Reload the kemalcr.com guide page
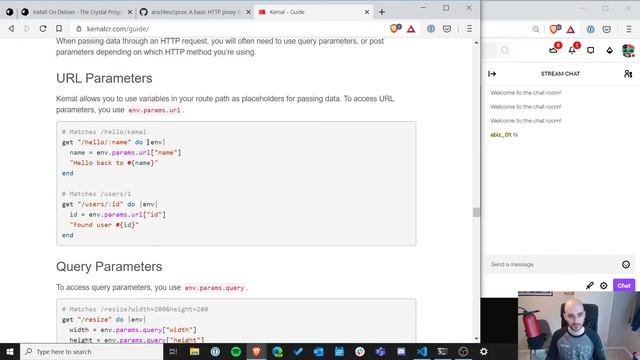Image resolution: width=640 pixels, height=360 pixels. point(43,29)
